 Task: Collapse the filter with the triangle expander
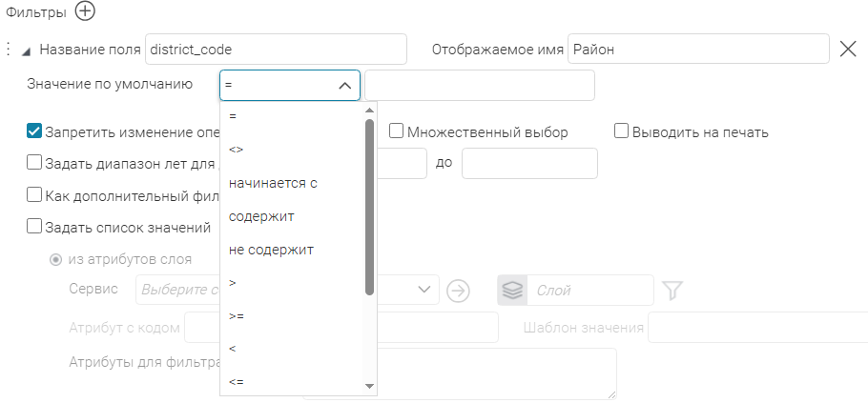pyautogui.click(x=26, y=50)
